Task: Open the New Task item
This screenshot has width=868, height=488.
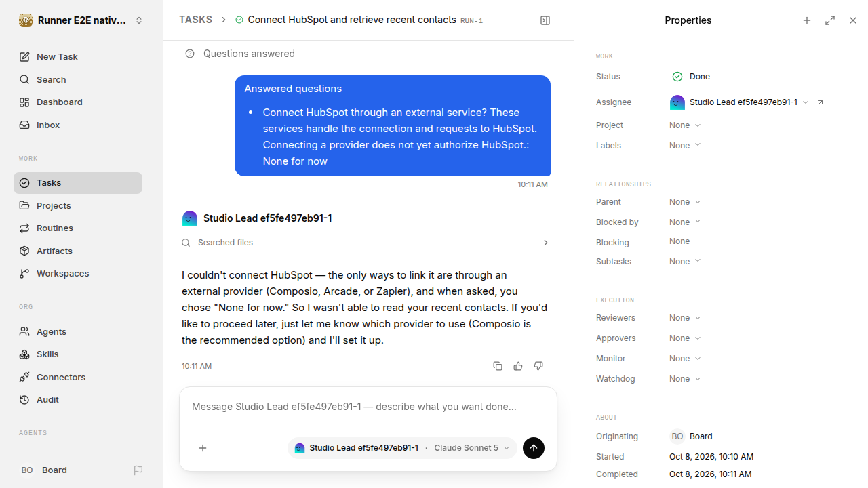Action: (78, 57)
